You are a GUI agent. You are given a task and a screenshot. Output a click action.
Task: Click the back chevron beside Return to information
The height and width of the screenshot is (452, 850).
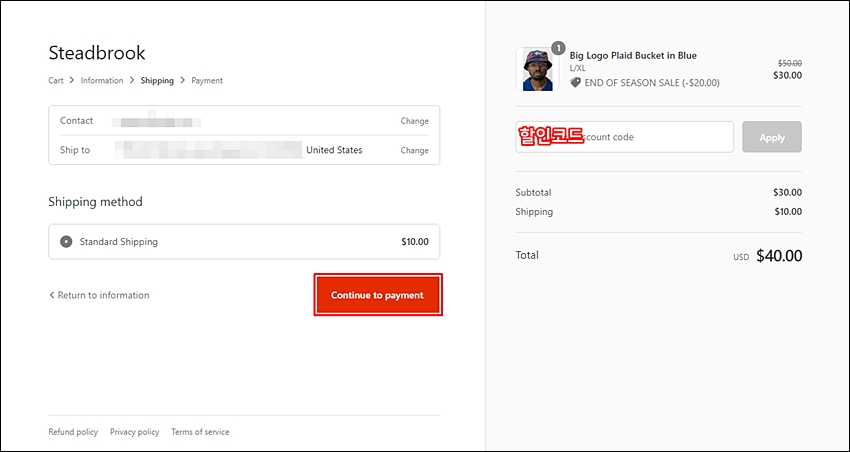coord(52,295)
